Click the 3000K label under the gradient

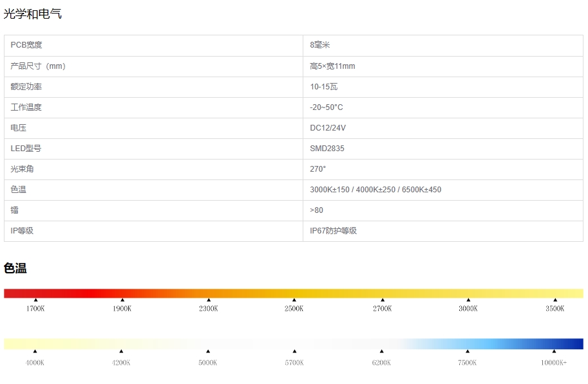point(468,309)
